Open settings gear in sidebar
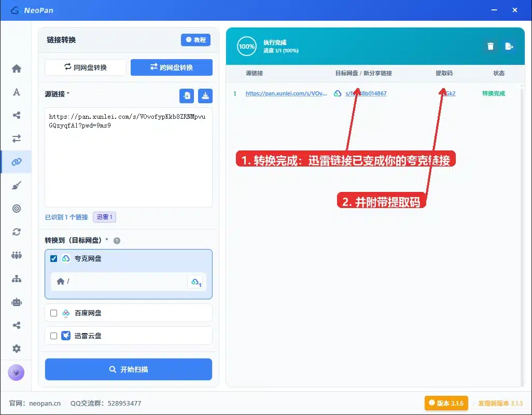 click(16, 349)
